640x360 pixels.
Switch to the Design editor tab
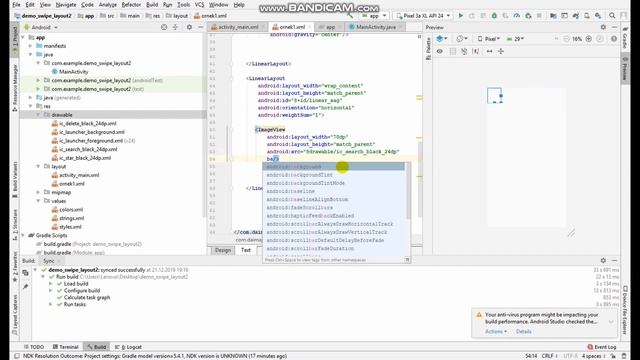click(x=223, y=250)
